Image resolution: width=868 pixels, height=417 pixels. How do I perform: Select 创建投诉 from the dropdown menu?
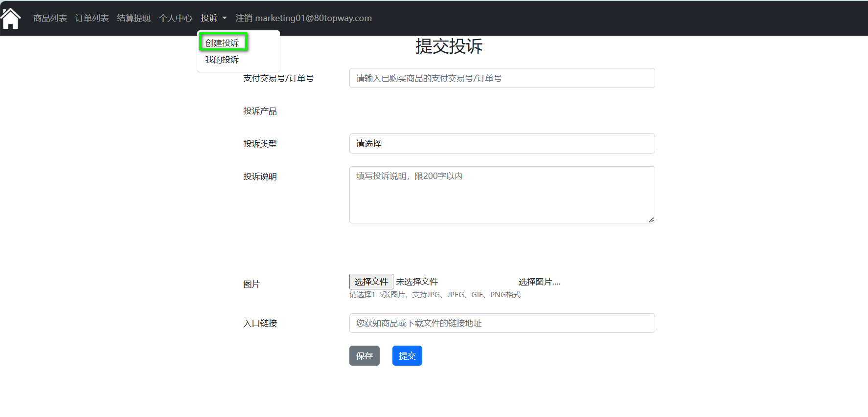tap(222, 43)
